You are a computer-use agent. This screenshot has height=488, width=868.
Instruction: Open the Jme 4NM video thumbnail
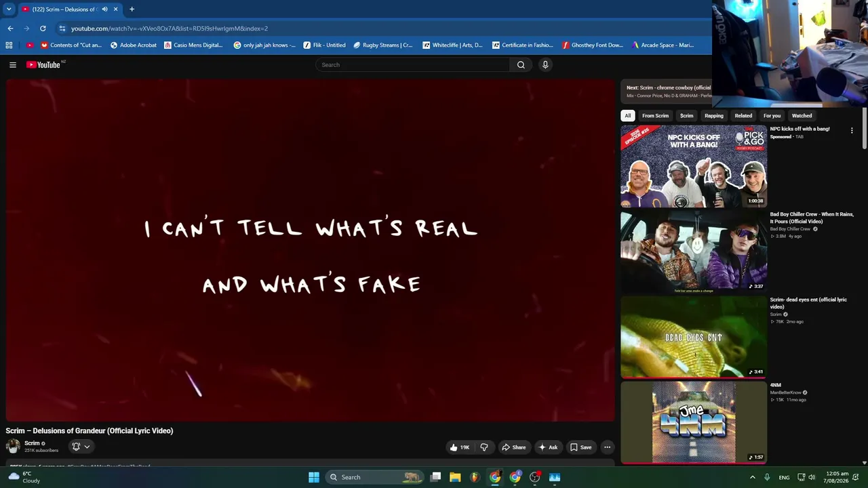click(694, 422)
